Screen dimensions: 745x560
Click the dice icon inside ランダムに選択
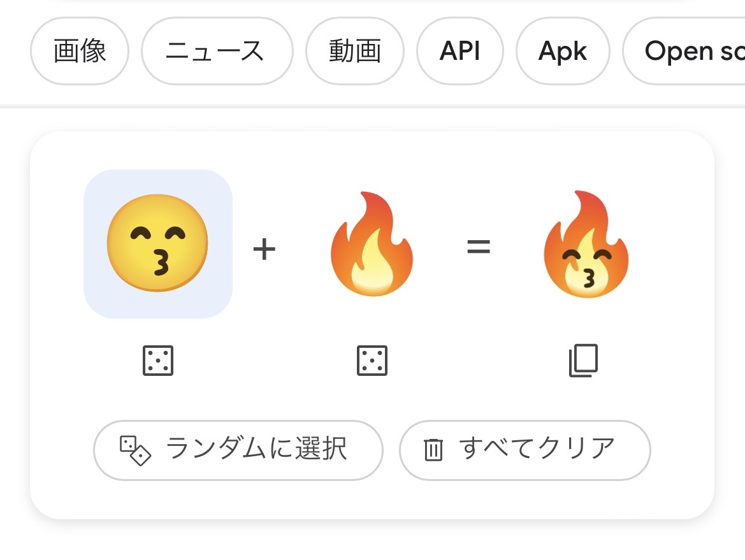[x=135, y=450]
